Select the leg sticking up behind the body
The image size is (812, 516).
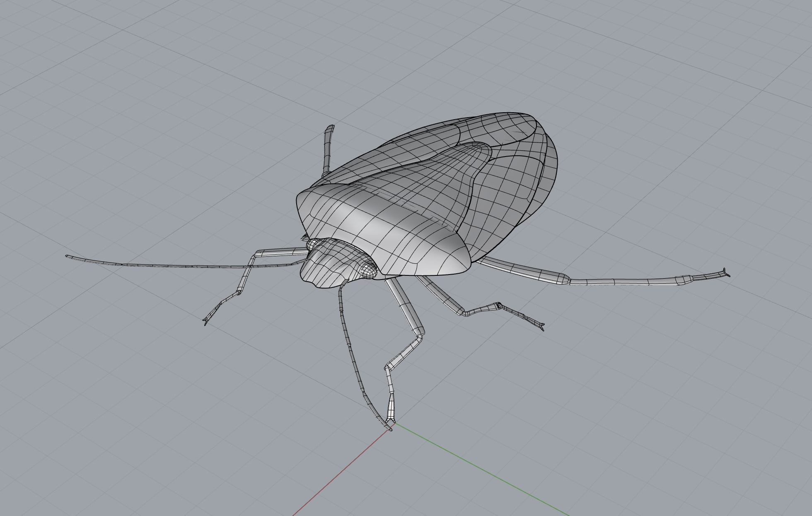[x=328, y=150]
